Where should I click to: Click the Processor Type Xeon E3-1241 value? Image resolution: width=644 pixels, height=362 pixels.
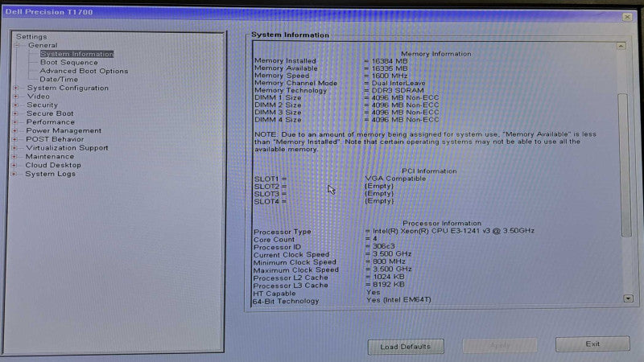click(453, 231)
